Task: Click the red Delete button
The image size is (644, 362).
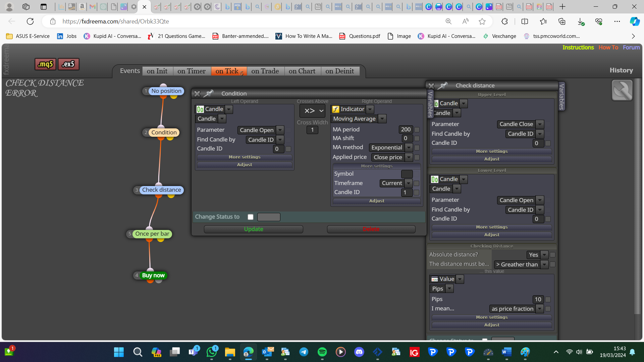Action: click(371, 229)
